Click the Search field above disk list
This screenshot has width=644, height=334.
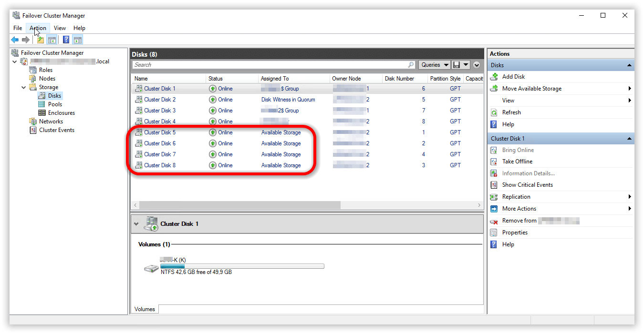tap(270, 65)
